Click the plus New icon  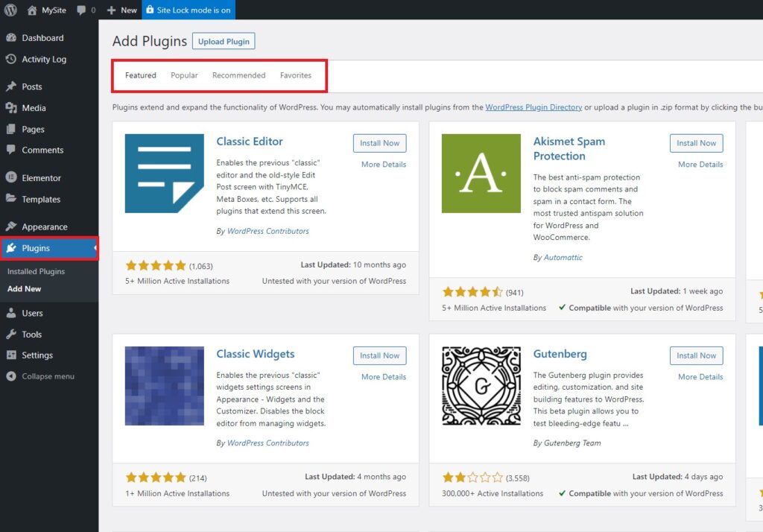(x=112, y=10)
